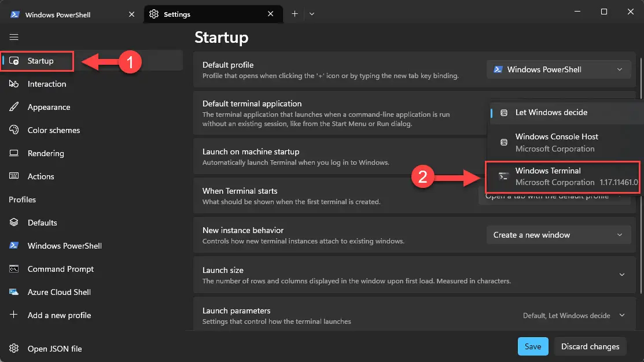Click the PowerShell icon in Default profile dropdown
The height and width of the screenshot is (362, 644).
point(498,69)
